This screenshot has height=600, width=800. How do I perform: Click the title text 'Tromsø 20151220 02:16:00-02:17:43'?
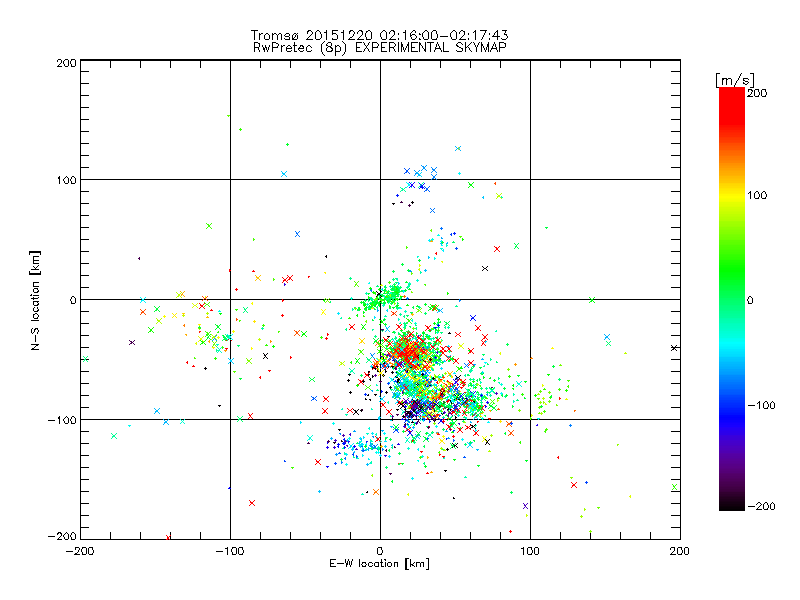379,35
